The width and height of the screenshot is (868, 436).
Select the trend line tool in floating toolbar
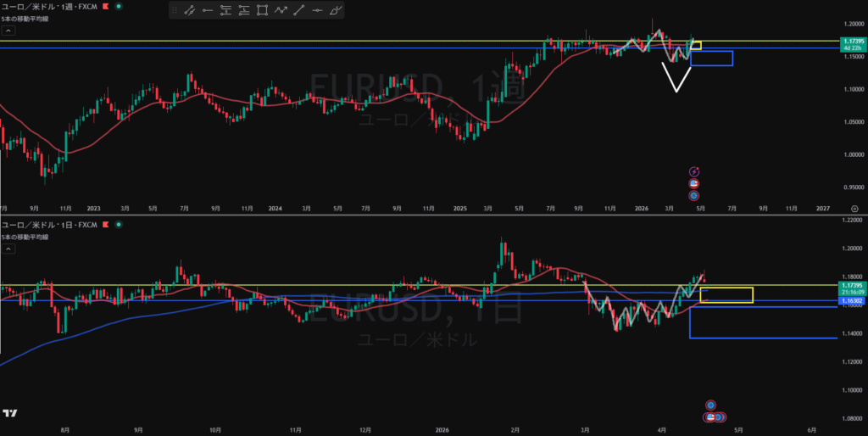coord(189,11)
